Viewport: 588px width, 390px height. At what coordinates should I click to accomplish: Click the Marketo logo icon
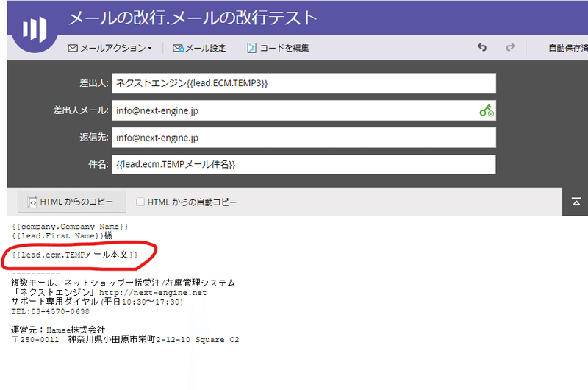click(x=35, y=29)
